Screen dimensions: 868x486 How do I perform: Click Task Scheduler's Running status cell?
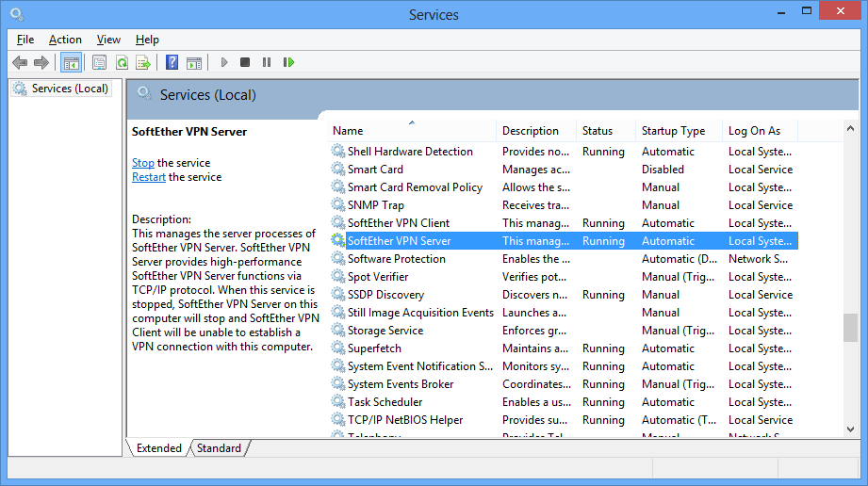click(x=603, y=402)
